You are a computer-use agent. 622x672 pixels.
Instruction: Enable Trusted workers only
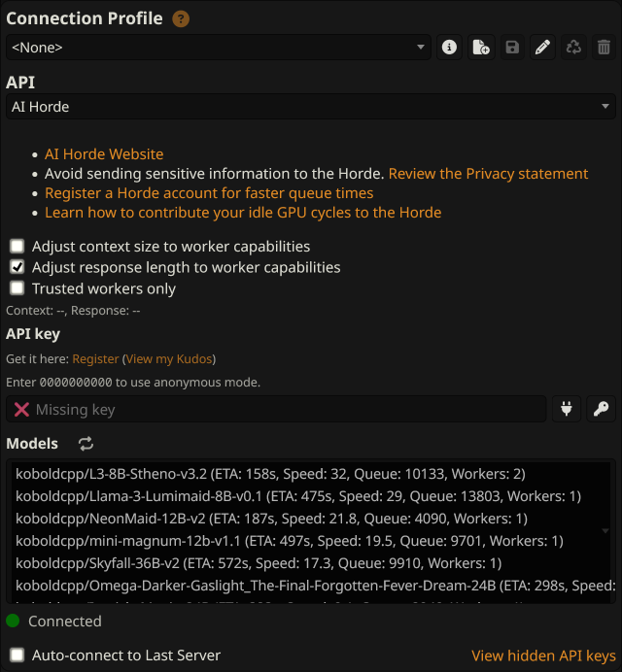coord(17,288)
